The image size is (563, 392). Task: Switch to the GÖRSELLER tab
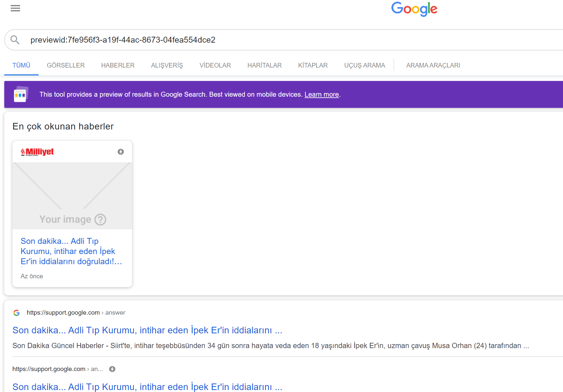click(x=66, y=65)
